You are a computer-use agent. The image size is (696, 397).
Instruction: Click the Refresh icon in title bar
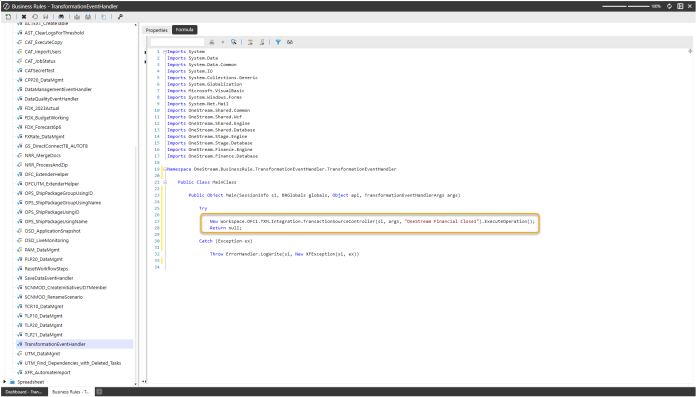669,6
